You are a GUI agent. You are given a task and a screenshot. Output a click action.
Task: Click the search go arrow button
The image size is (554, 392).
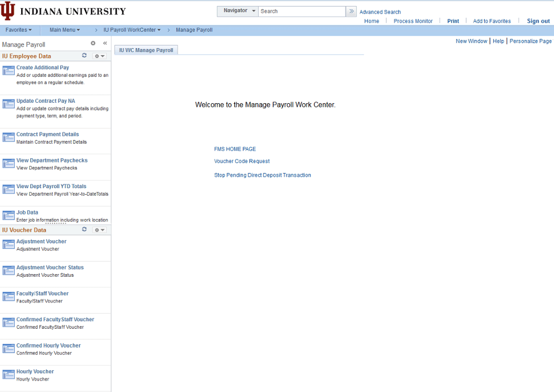351,11
